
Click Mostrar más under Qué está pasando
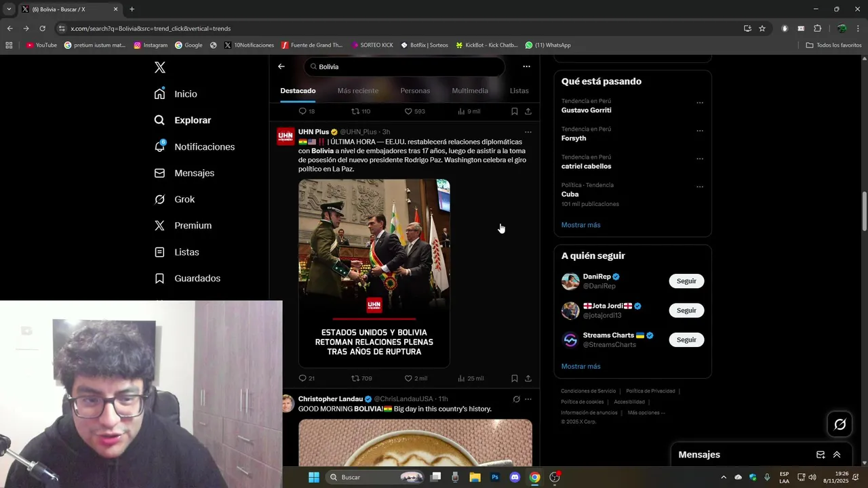tap(580, 225)
